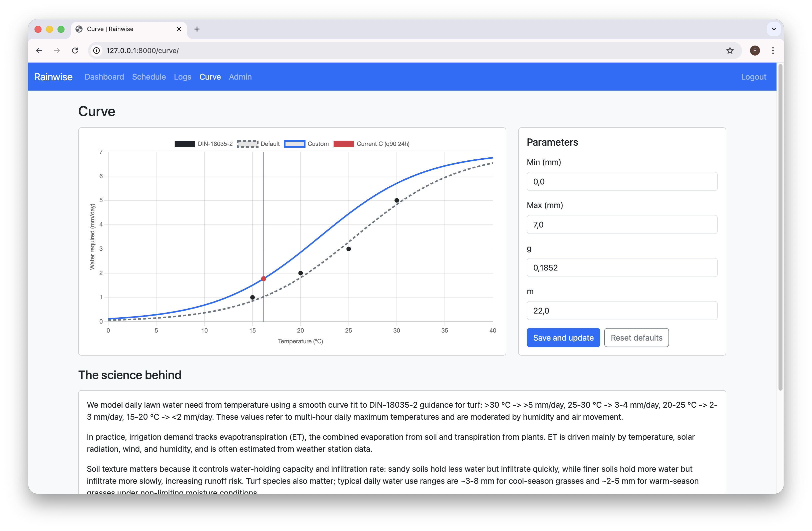
Task: Go to the Schedule page
Action: (x=149, y=77)
